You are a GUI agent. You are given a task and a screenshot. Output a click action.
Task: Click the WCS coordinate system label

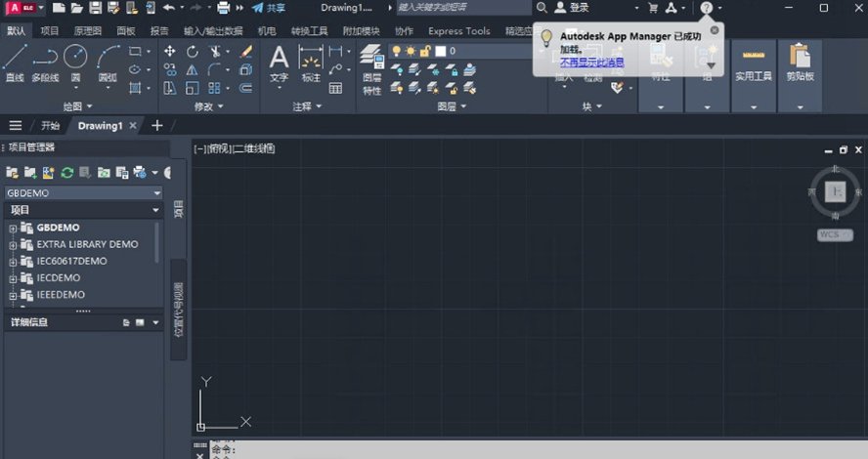(x=835, y=234)
